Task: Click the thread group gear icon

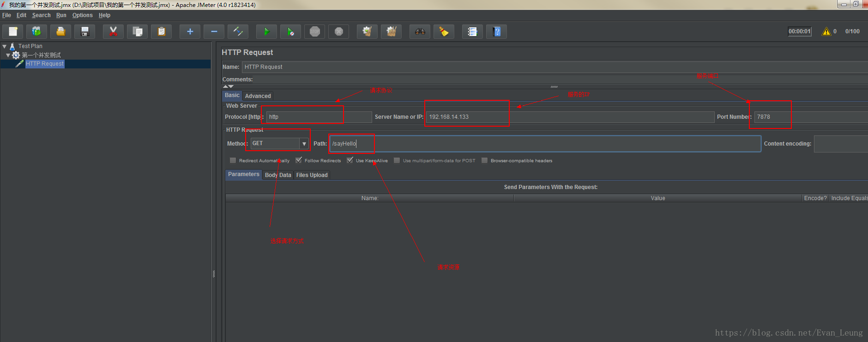Action: click(16, 55)
